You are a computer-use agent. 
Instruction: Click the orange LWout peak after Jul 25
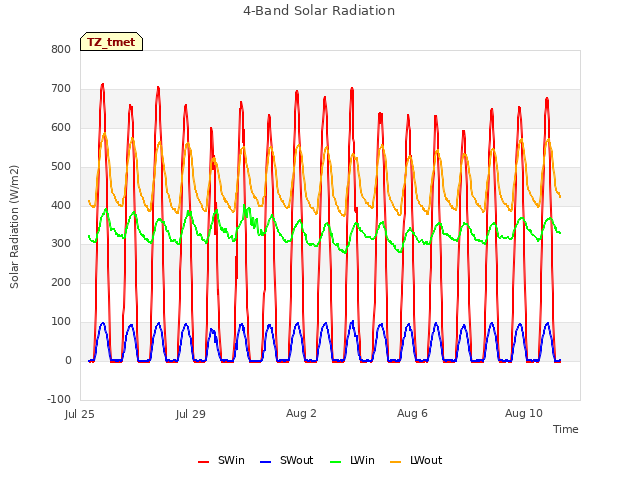coord(104,133)
